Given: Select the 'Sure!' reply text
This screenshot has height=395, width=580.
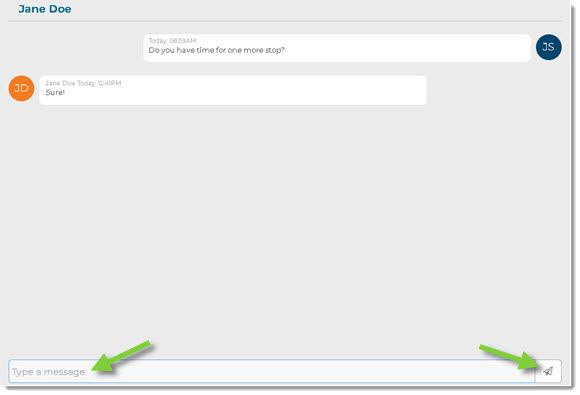Looking at the screenshot, I should tap(55, 92).
